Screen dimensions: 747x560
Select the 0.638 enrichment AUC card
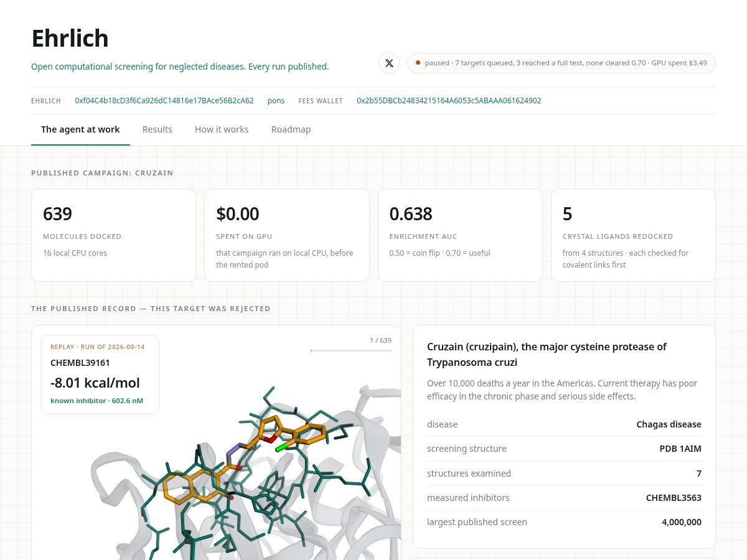click(x=460, y=235)
